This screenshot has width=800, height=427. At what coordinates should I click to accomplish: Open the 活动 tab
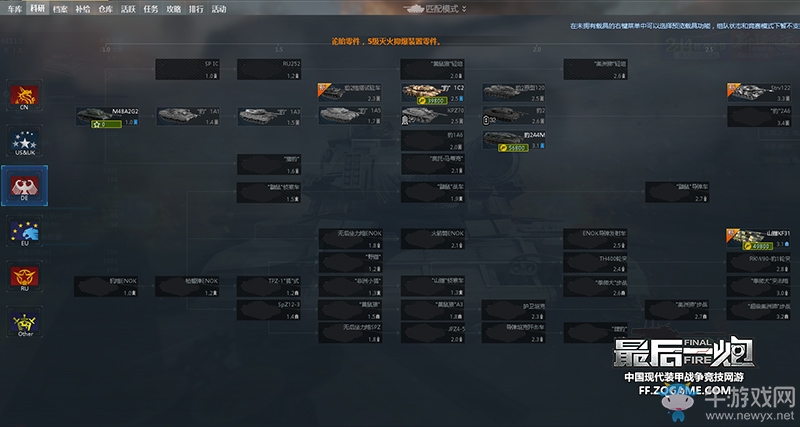coord(219,9)
